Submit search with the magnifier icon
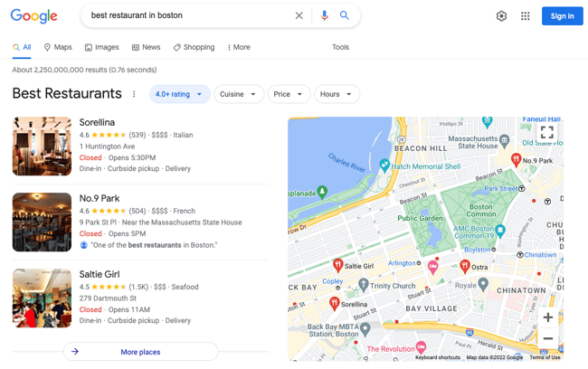588x369 pixels. [x=345, y=15]
